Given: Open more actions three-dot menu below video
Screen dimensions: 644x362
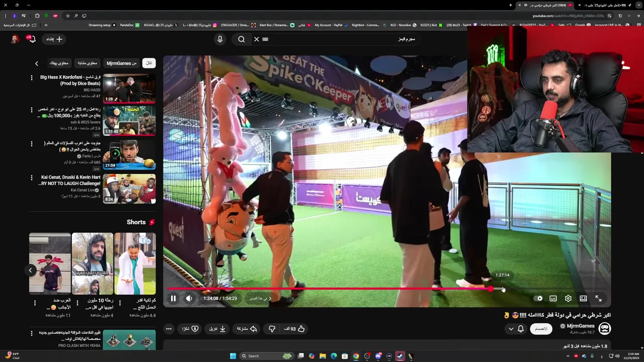Looking at the screenshot, I should (169, 329).
